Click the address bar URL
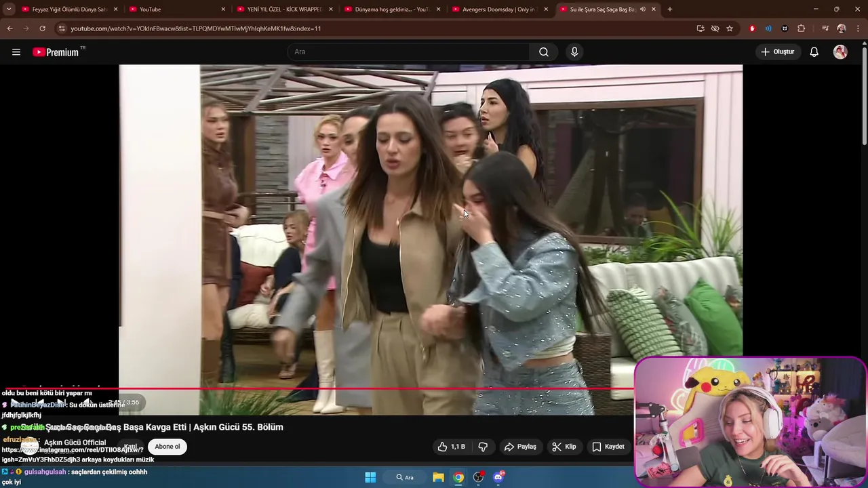This screenshot has width=868, height=488. tap(196, 28)
